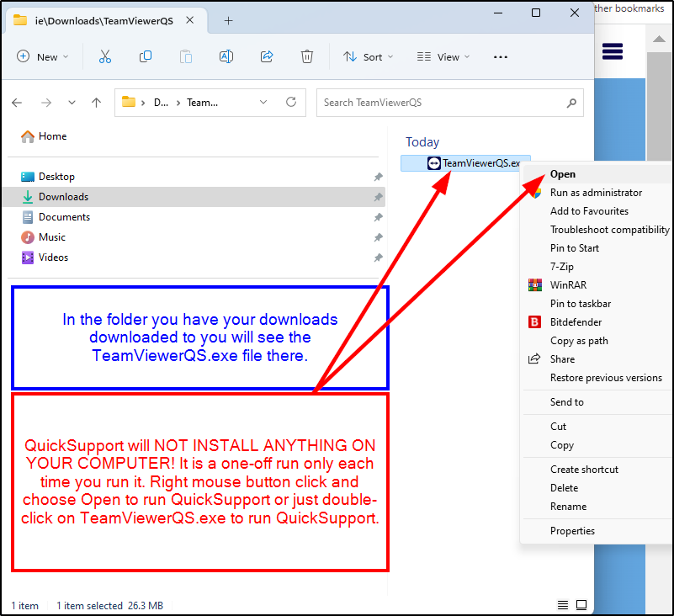Click the pin icon beside Videos

[x=379, y=258]
